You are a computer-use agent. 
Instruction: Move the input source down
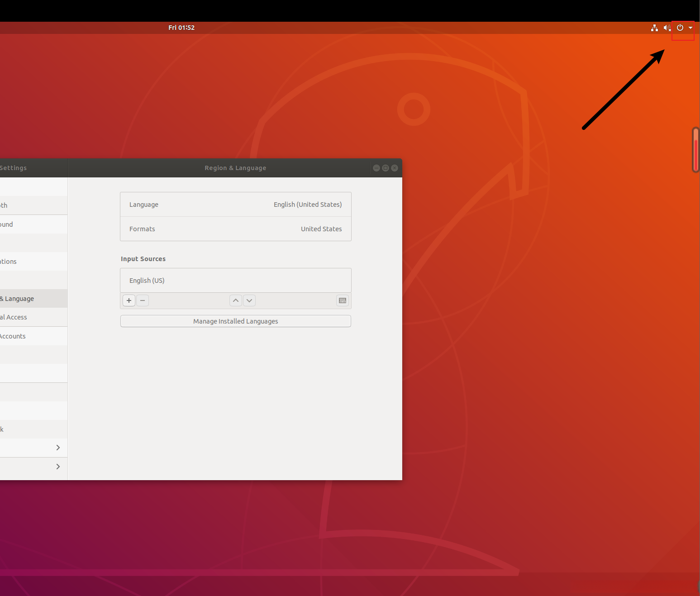249,300
